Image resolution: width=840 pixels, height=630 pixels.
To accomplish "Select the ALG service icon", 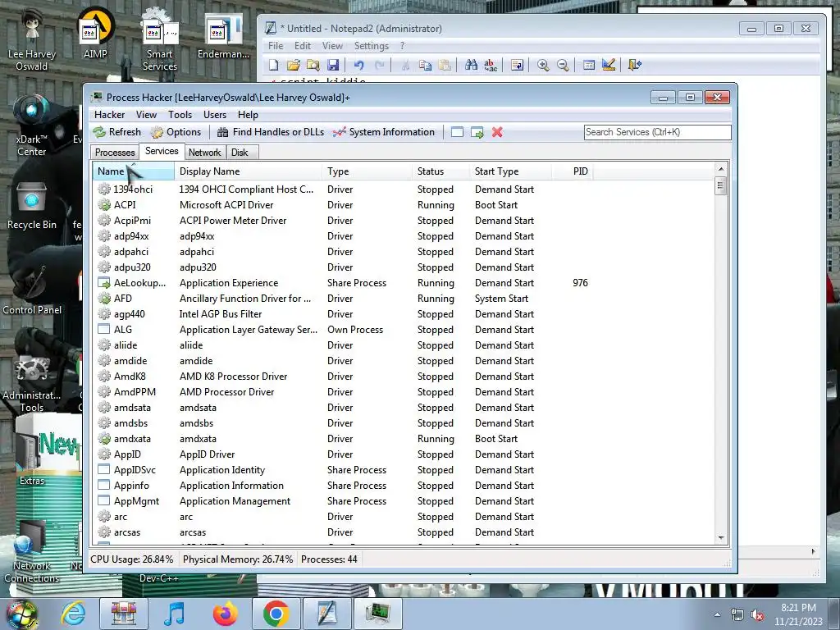I will coord(104,330).
